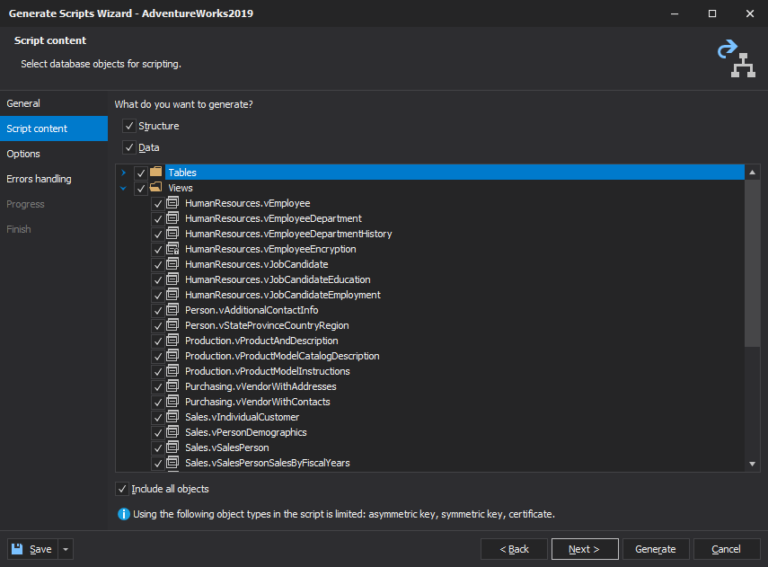Click the HumanResources.vEmployee view icon
Viewport: 768px width, 567px height.
[173, 203]
